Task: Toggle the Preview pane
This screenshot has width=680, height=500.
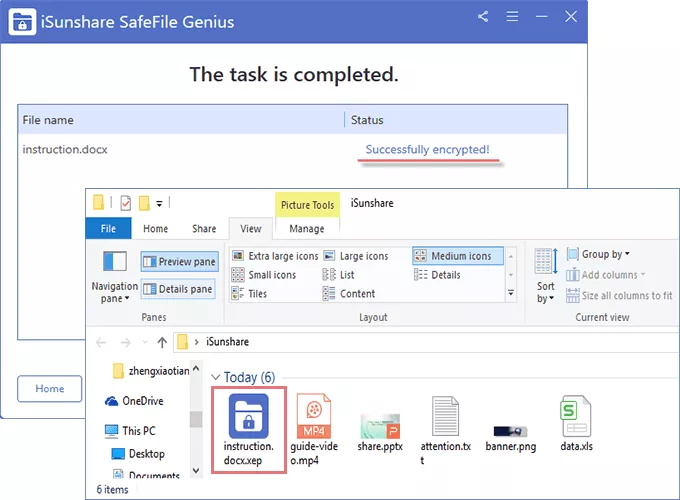Action: (x=180, y=261)
